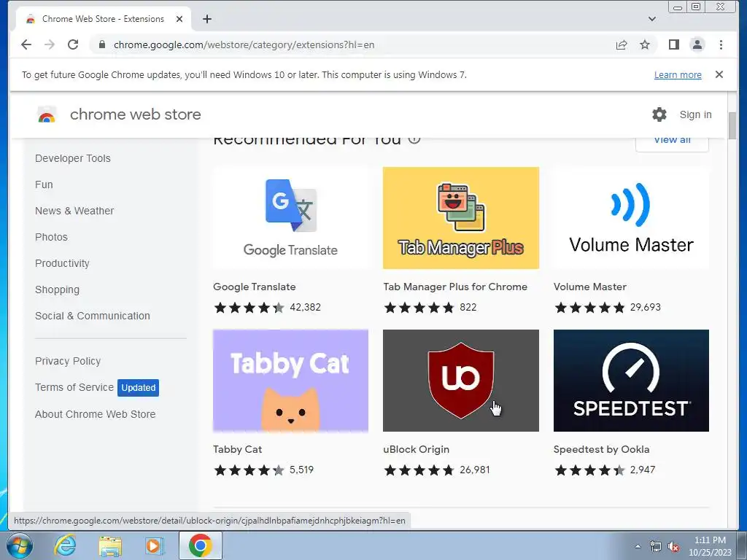Select the Fun category
The image size is (747, 560).
click(x=44, y=184)
